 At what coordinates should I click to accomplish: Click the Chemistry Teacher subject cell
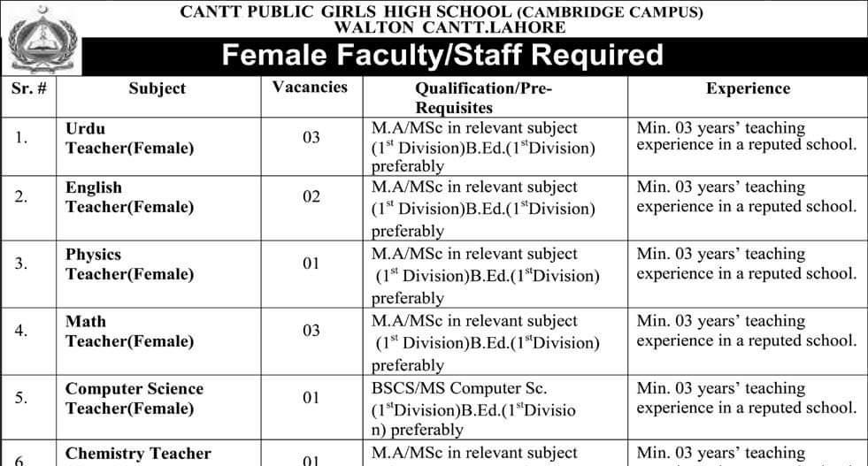pyautogui.click(x=138, y=454)
